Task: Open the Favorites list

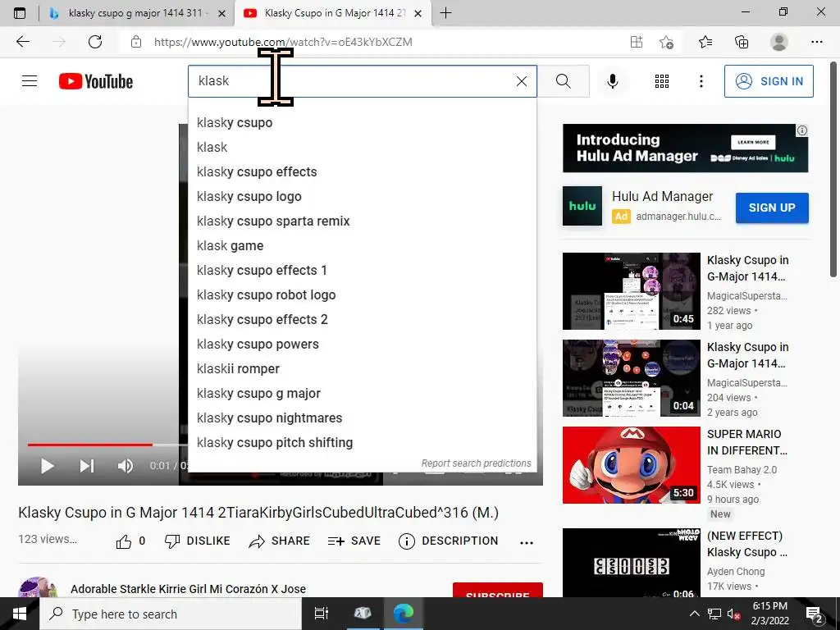Action: (705, 42)
